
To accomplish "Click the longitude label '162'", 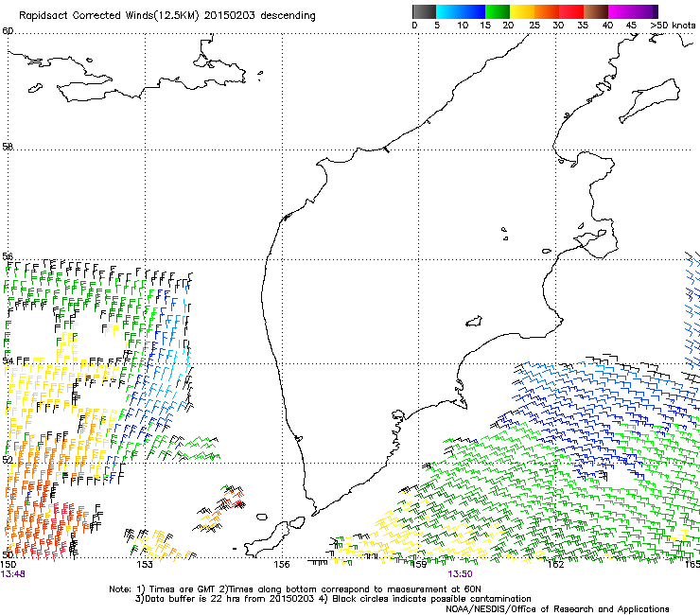I will point(555,565).
